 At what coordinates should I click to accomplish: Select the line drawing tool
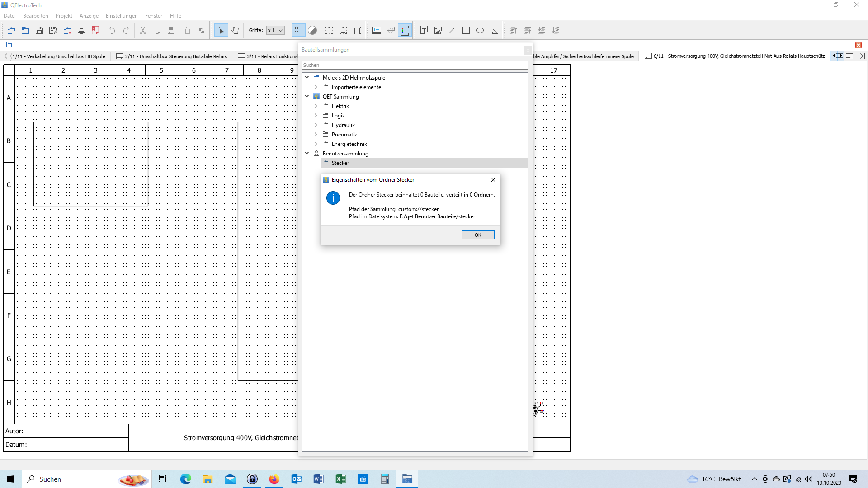[x=452, y=30]
